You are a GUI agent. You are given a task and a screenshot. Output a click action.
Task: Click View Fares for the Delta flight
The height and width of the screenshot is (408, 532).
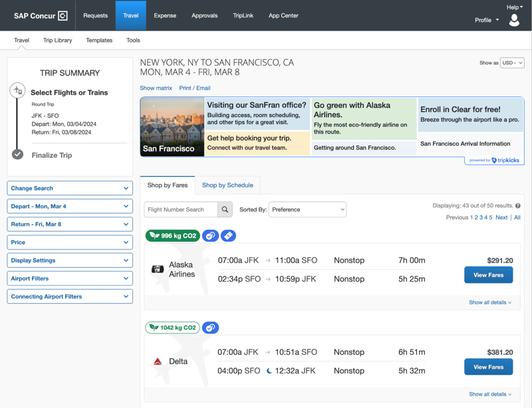(x=488, y=367)
